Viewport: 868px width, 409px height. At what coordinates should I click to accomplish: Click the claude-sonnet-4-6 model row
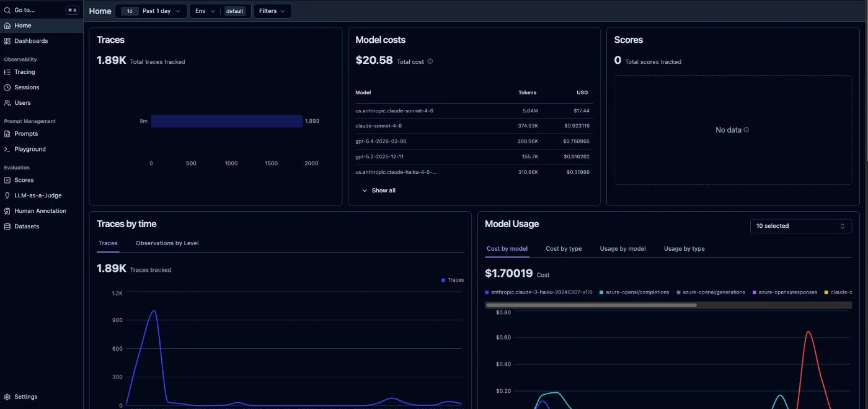click(x=474, y=126)
